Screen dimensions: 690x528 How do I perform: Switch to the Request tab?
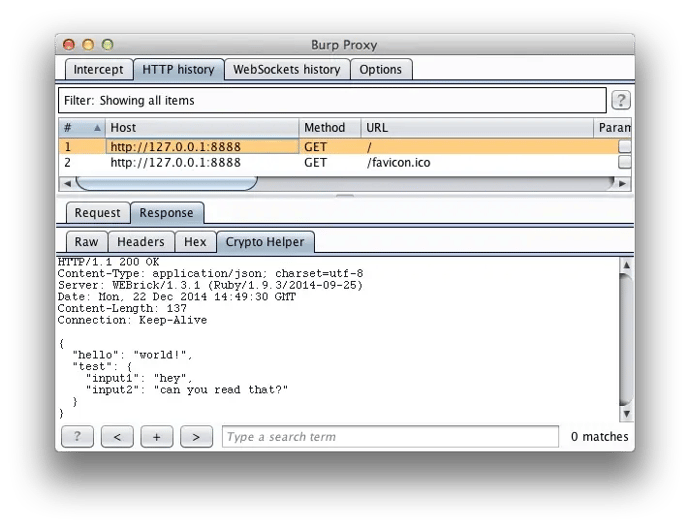click(97, 213)
